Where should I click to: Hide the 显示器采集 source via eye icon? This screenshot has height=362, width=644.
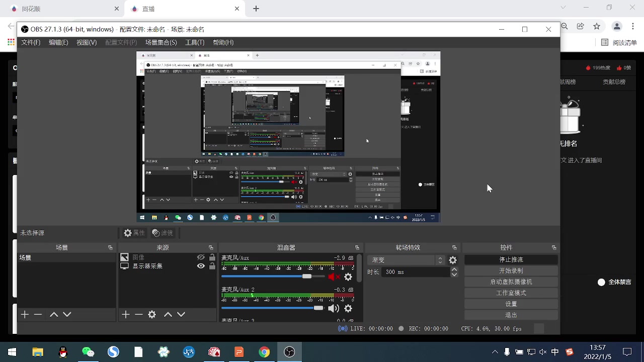(x=201, y=266)
